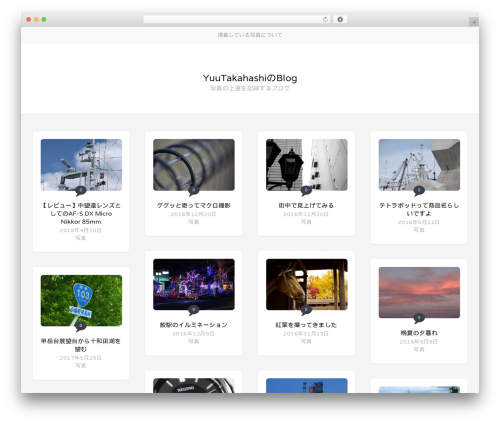
Task: Click the date 2016年11月20日
Action: [x=306, y=214]
